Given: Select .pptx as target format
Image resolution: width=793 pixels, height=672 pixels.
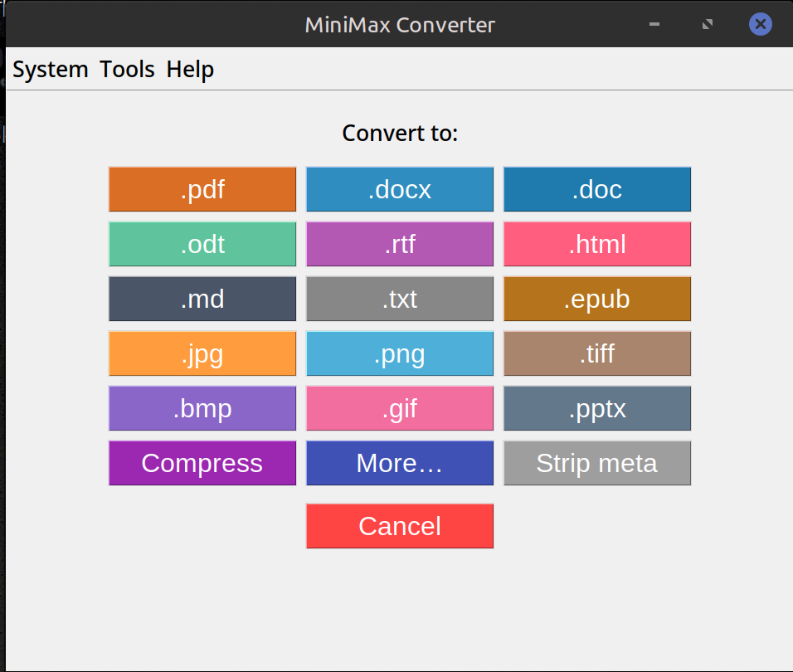Looking at the screenshot, I should point(597,408).
